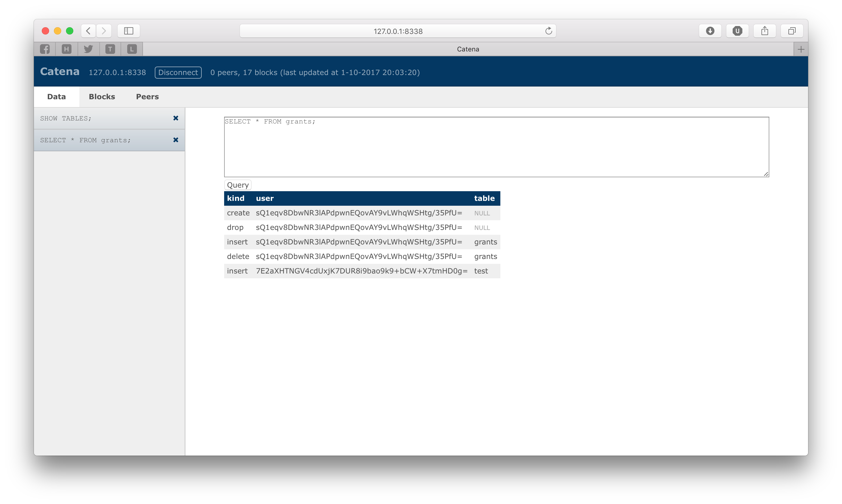Click the uBlock extension icon
The height and width of the screenshot is (504, 842).
737,31
